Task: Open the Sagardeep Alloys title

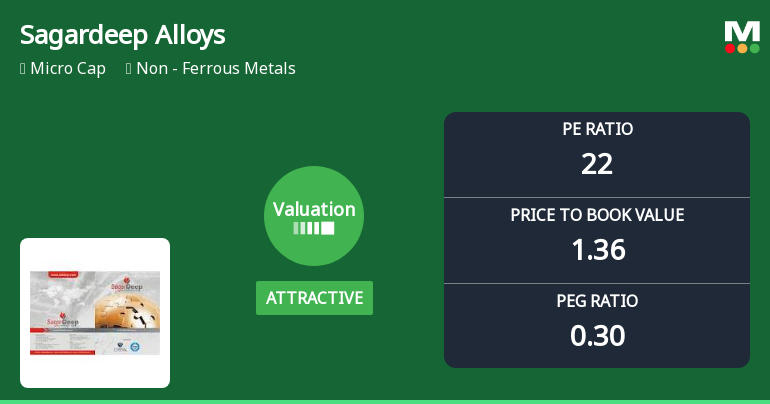Action: tap(122, 35)
